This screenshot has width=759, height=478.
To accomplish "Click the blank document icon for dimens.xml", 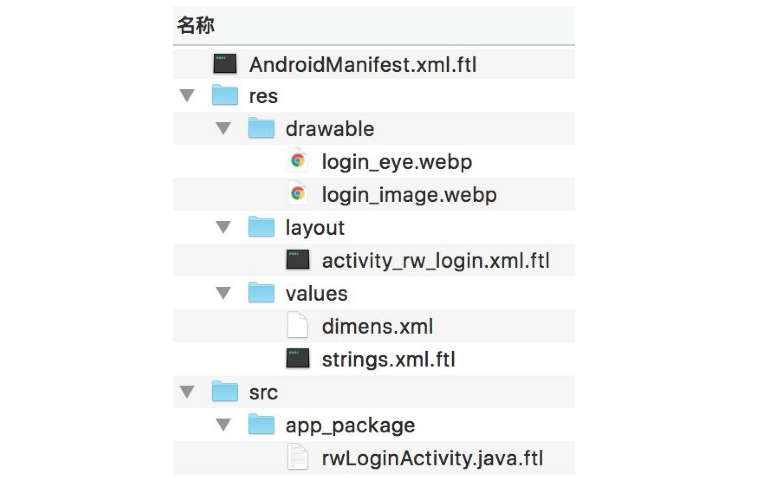I will click(297, 326).
